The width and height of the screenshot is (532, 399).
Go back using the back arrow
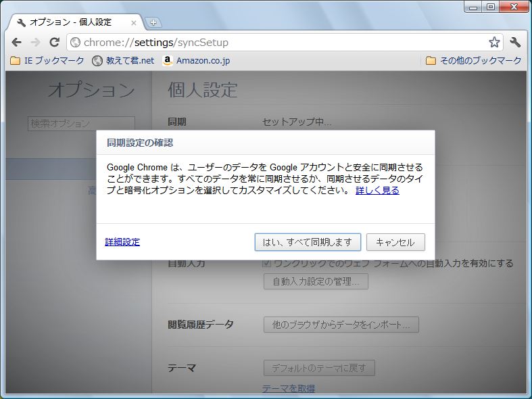16,43
